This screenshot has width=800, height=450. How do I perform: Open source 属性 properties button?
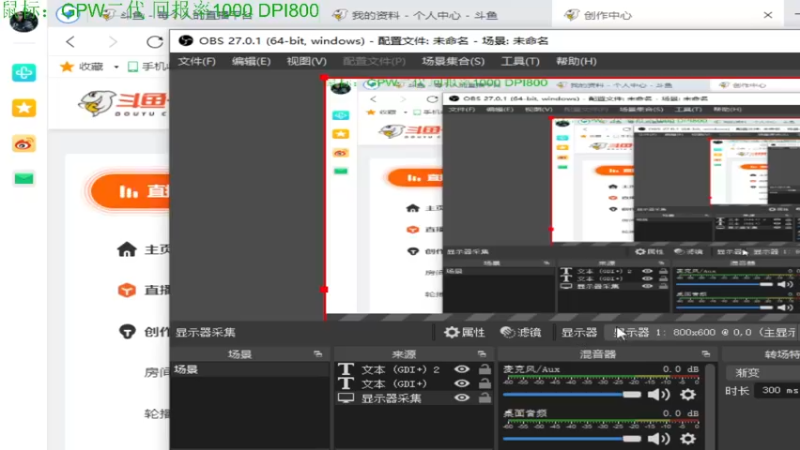click(464, 333)
